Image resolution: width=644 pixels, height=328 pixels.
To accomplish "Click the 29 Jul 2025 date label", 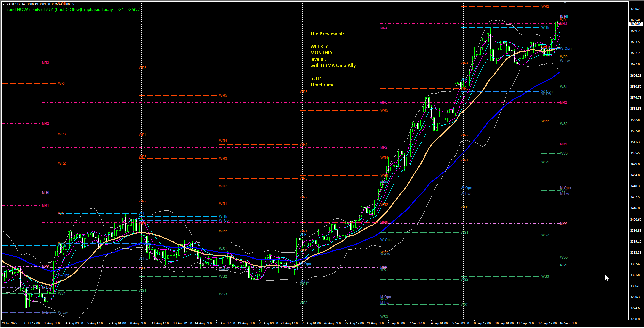I will (9, 323).
